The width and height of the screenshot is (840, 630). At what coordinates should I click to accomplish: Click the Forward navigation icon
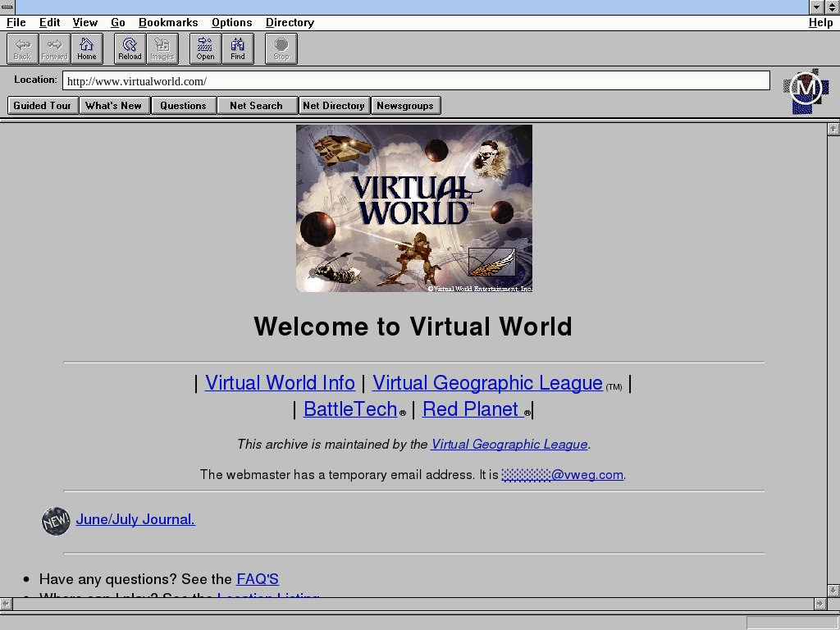tap(54, 48)
